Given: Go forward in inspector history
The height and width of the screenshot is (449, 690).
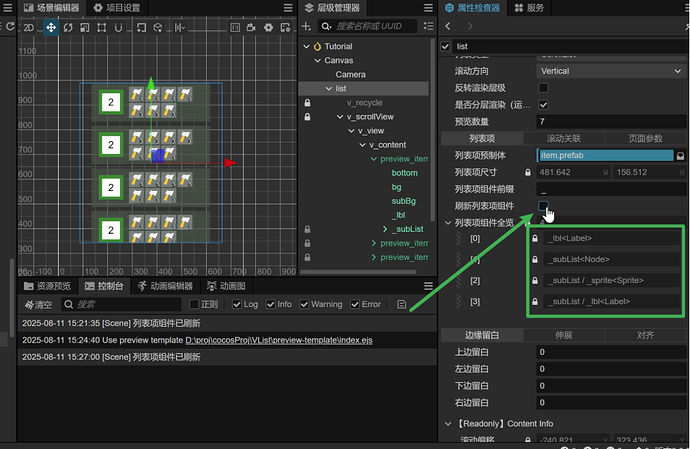Looking at the screenshot, I should pos(470,26).
